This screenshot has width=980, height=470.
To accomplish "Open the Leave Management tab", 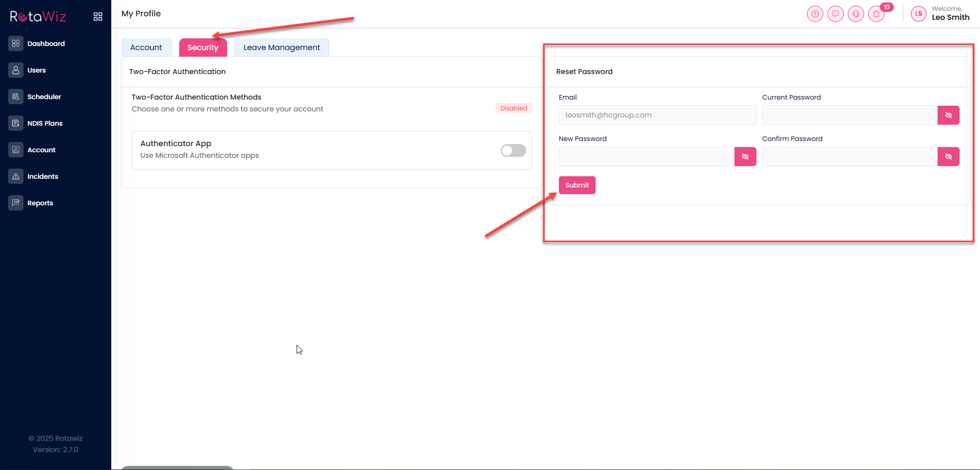I will [x=282, y=48].
